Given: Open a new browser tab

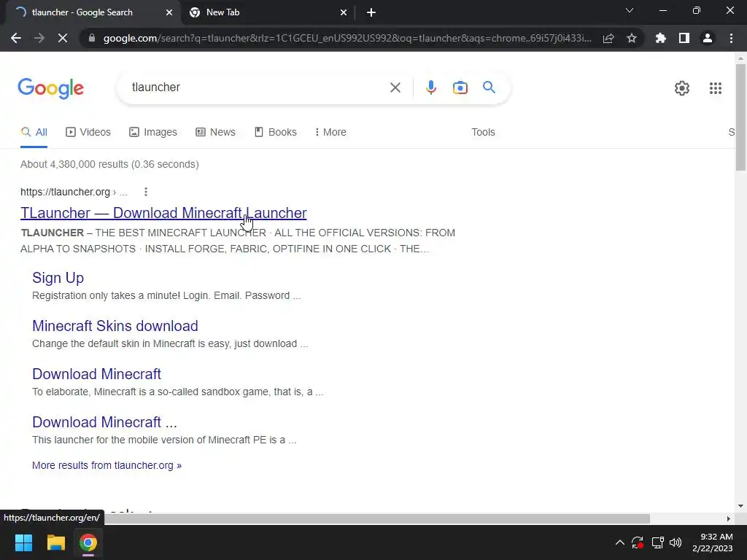Looking at the screenshot, I should click(x=371, y=13).
